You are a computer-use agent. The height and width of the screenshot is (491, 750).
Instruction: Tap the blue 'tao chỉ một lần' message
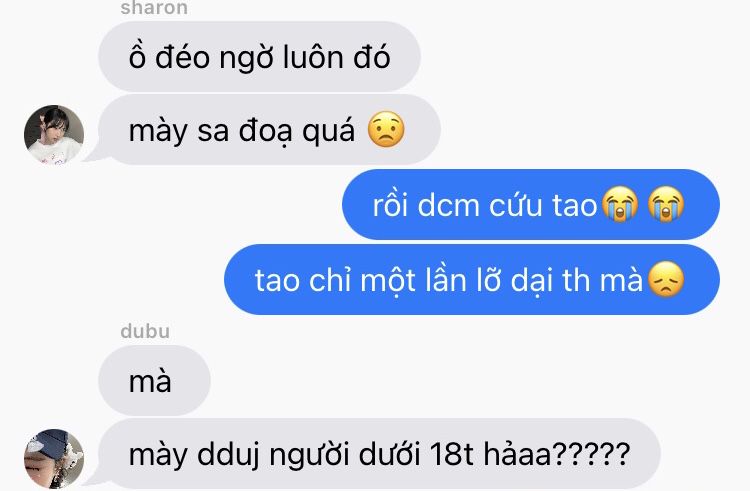pyautogui.click(x=472, y=280)
